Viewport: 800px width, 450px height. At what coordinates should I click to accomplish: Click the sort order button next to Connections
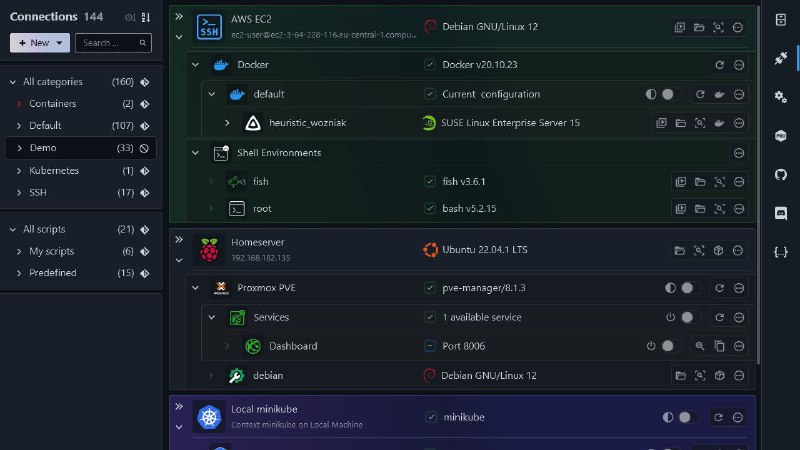[x=146, y=17]
